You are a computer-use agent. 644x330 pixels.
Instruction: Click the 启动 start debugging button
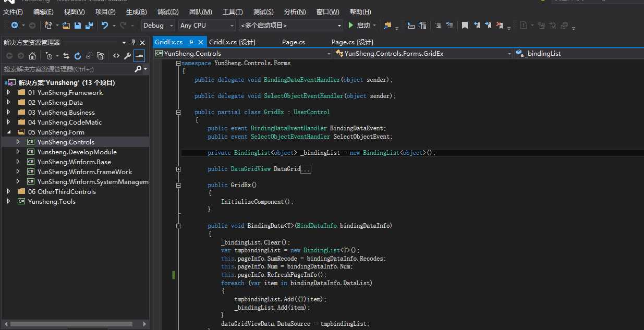(359, 25)
